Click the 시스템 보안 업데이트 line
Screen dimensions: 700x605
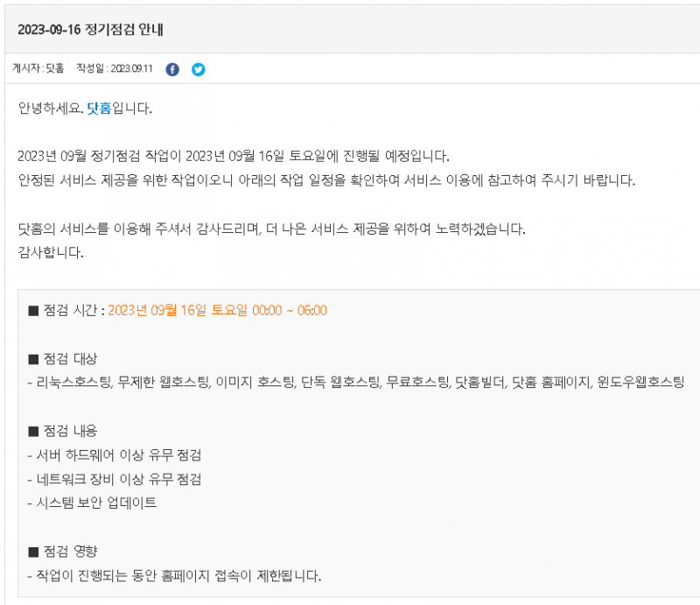point(92,503)
